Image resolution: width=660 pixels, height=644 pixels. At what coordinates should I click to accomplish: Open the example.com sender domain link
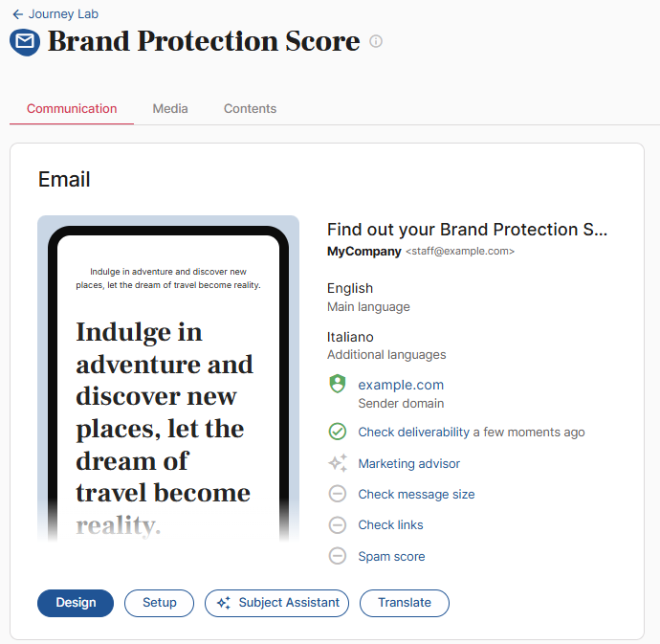(x=401, y=385)
